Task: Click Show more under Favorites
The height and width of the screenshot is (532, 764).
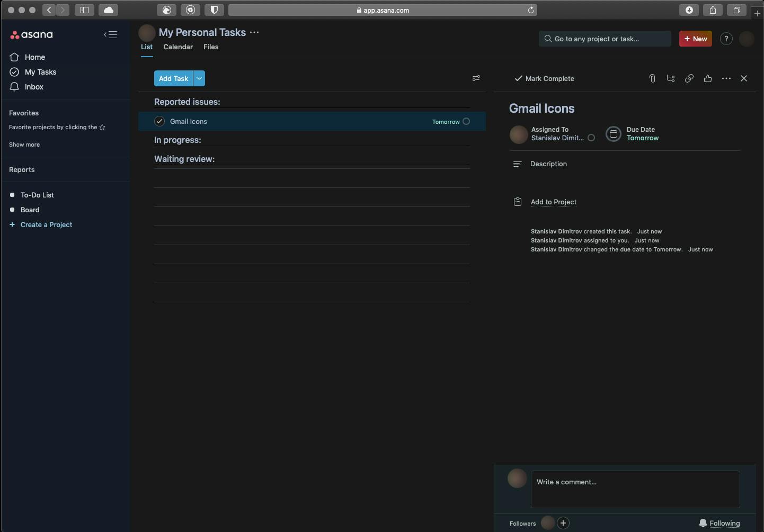Action: 24,145
